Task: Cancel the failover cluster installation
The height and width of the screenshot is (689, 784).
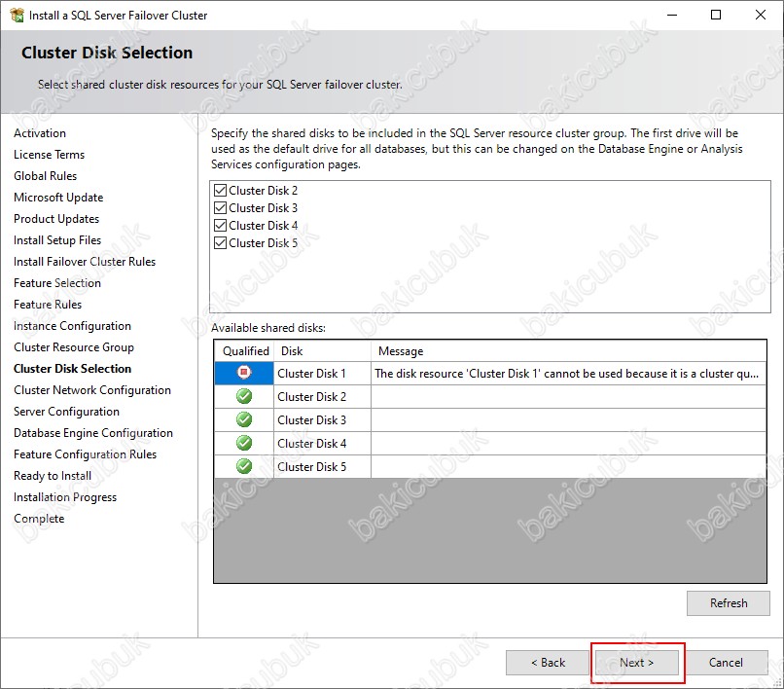Action: [x=726, y=663]
